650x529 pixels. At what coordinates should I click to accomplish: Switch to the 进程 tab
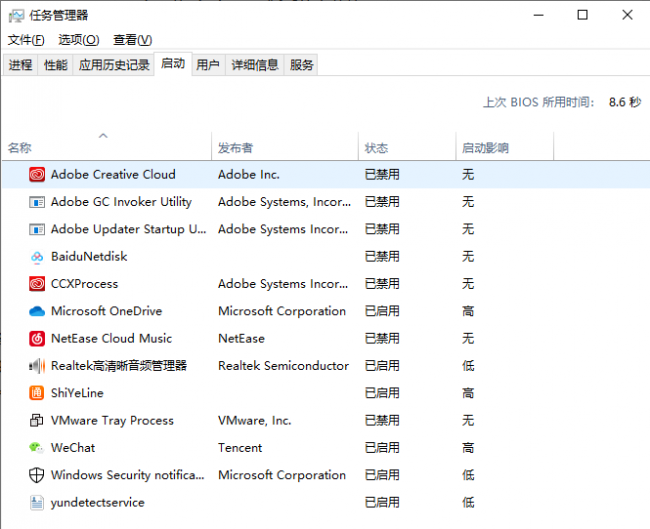pyautogui.click(x=20, y=65)
